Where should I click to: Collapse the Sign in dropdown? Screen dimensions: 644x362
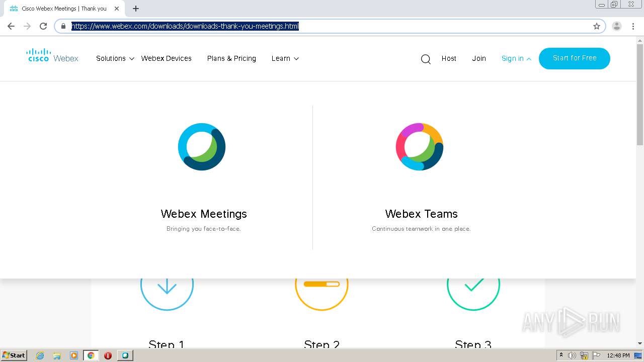(516, 58)
